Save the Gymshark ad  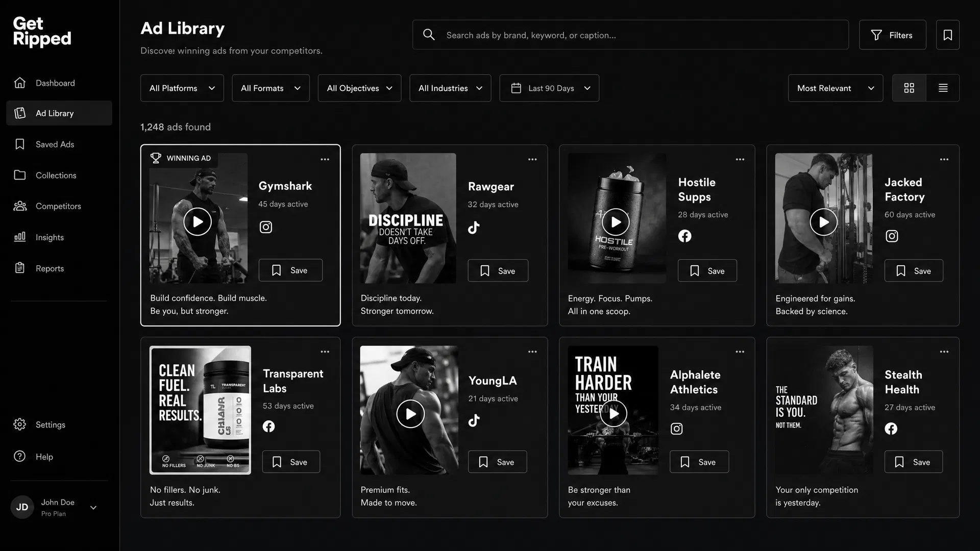point(290,270)
